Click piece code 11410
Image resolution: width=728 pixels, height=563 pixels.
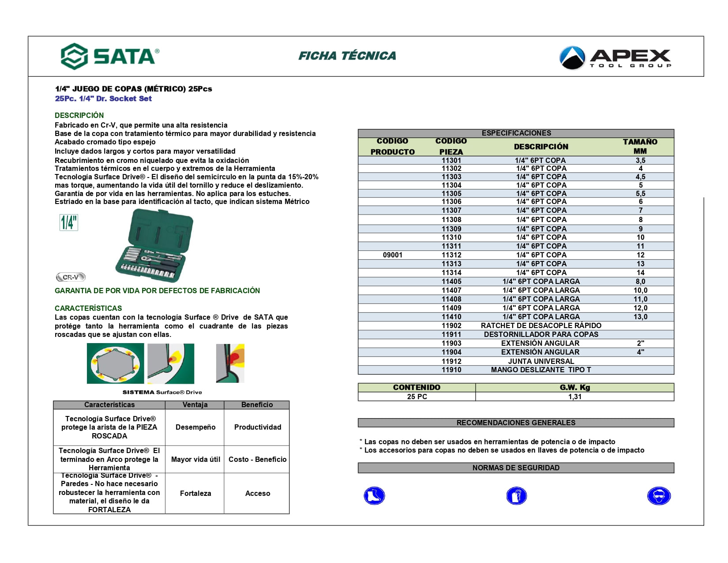[x=451, y=317]
